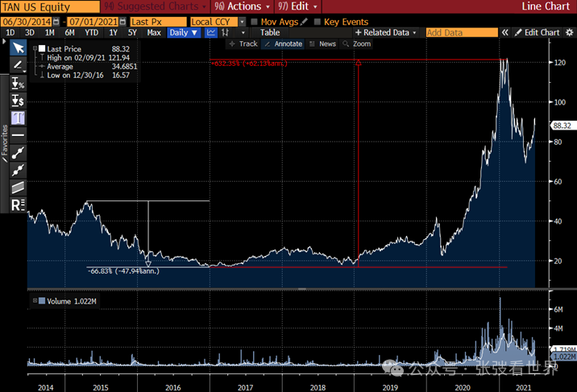577x392 pixels.
Task: Click the Average 34.6851 legend row
Action: tap(88, 67)
